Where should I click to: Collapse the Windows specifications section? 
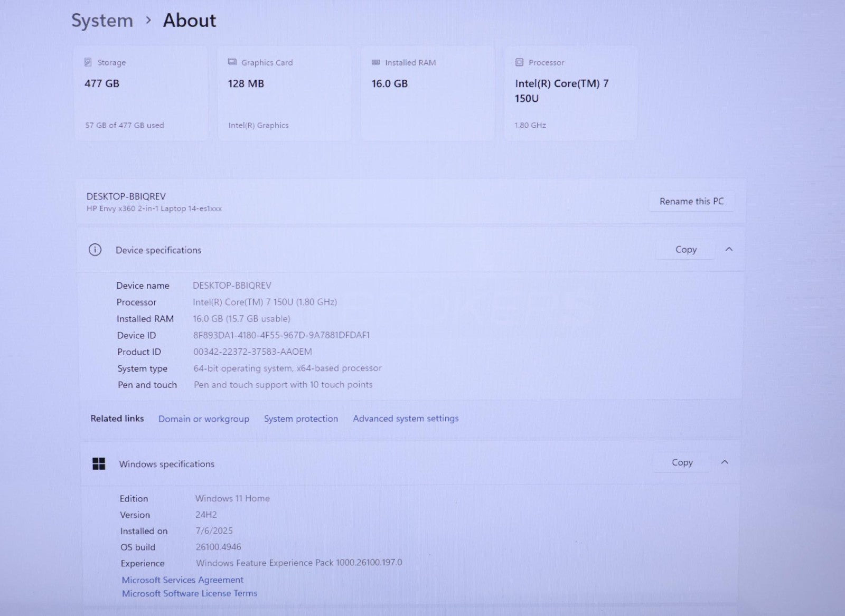point(725,462)
